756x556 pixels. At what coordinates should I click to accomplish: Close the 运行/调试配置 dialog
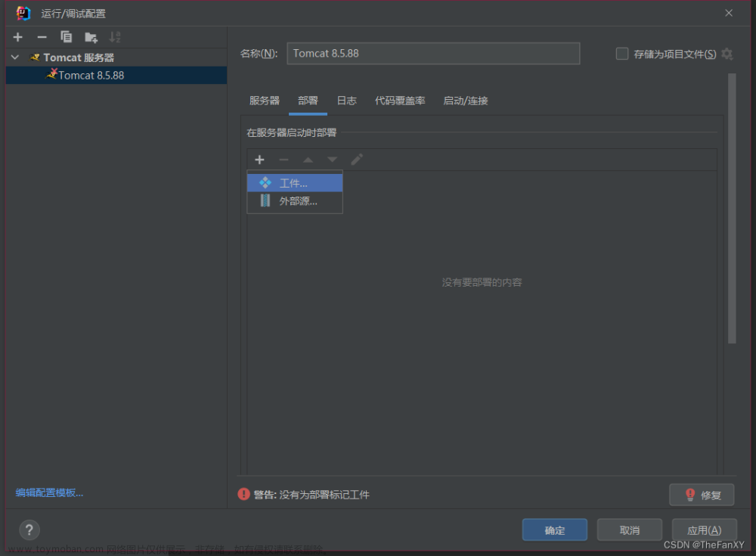(729, 13)
